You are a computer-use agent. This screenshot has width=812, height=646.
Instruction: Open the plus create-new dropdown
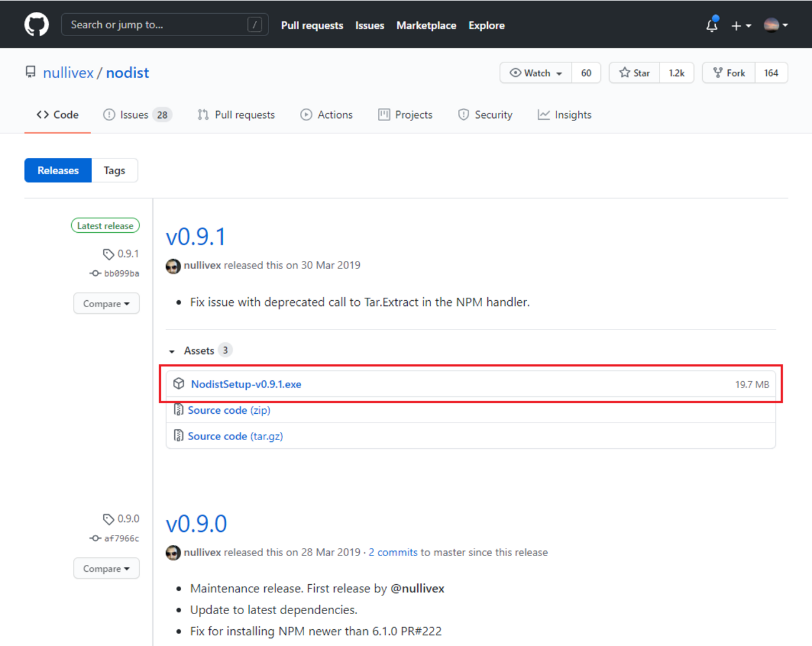(x=741, y=26)
